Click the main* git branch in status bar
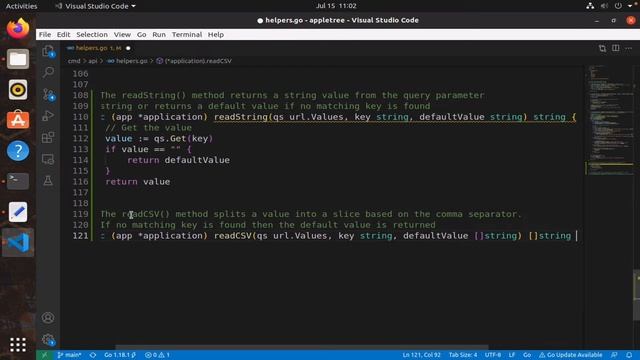Viewport: 640px width, 360px height. pyautogui.click(x=69, y=355)
